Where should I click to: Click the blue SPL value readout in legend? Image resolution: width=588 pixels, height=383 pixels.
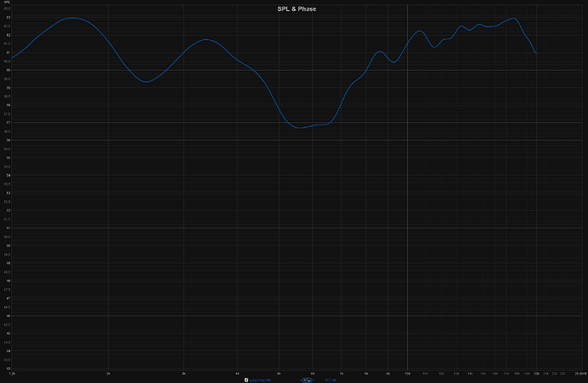tap(331, 380)
